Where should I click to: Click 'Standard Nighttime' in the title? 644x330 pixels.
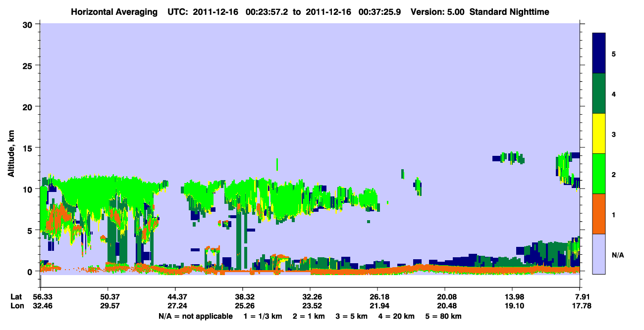pyautogui.click(x=509, y=11)
